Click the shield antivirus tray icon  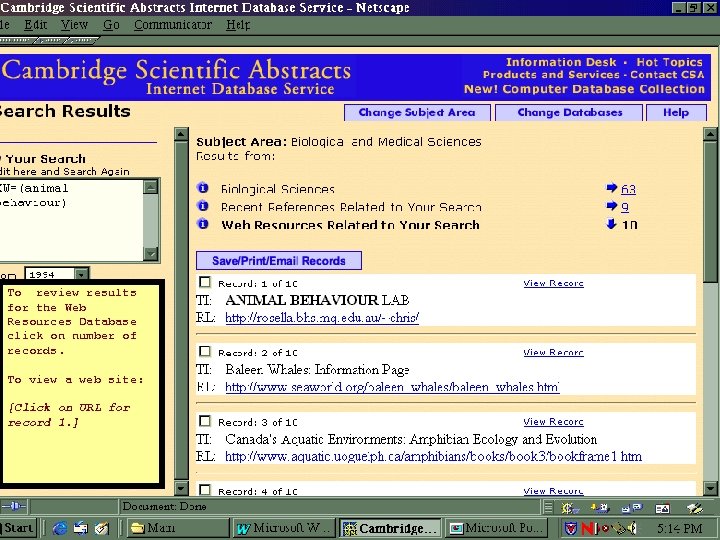(571, 529)
